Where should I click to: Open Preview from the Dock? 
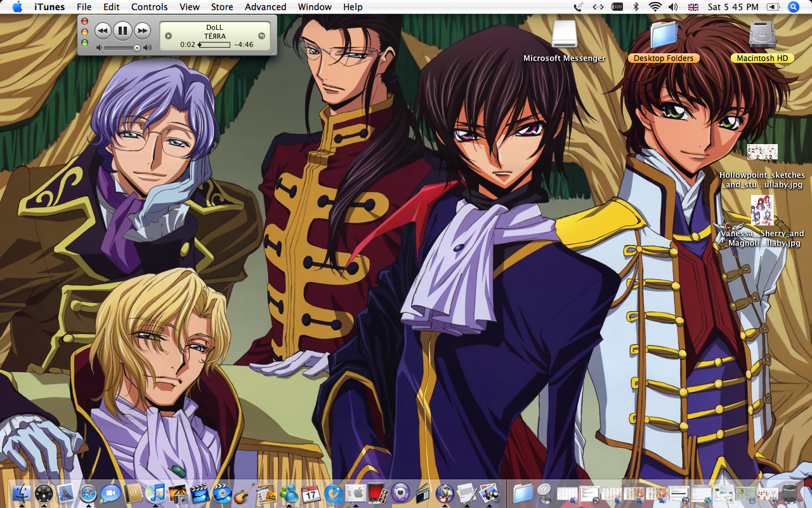coord(489,493)
